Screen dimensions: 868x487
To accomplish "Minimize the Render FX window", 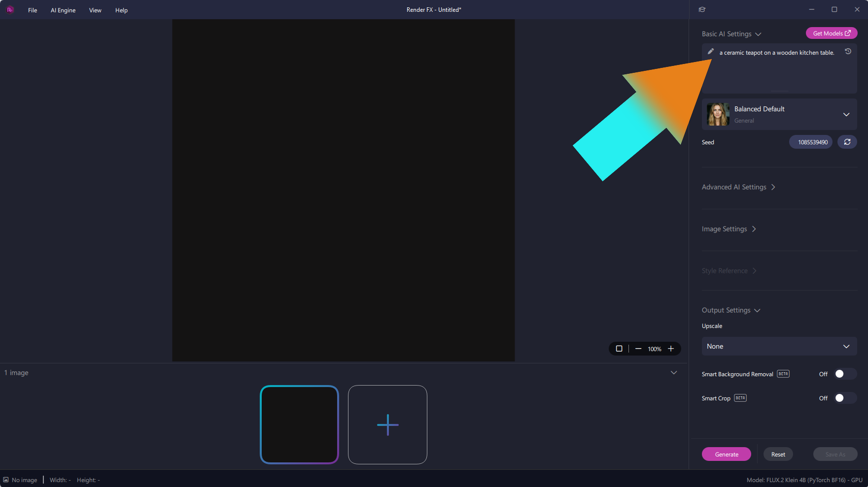I will point(812,9).
